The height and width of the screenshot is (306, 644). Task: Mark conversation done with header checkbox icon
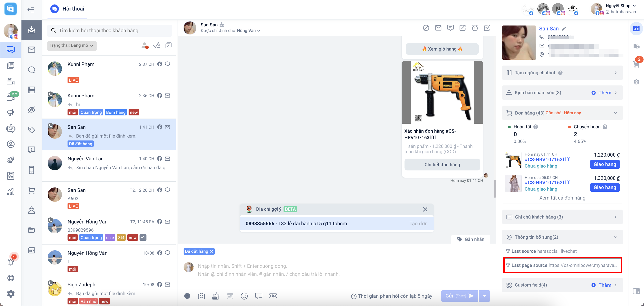(x=487, y=28)
